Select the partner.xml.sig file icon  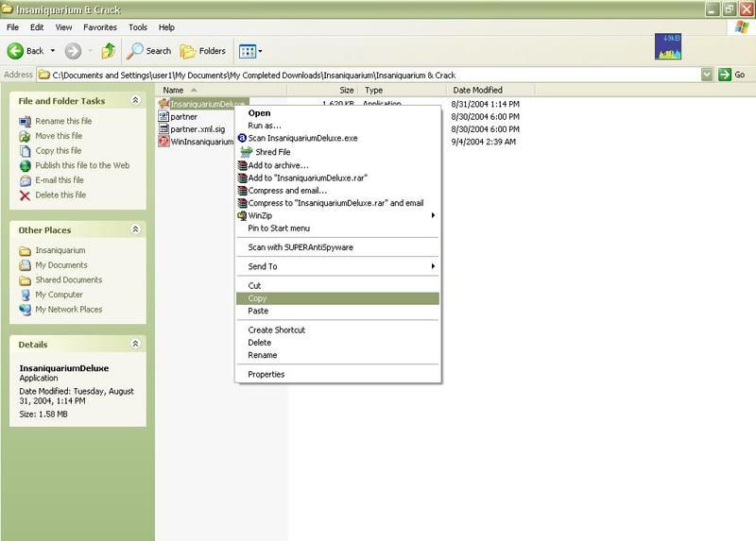163,128
